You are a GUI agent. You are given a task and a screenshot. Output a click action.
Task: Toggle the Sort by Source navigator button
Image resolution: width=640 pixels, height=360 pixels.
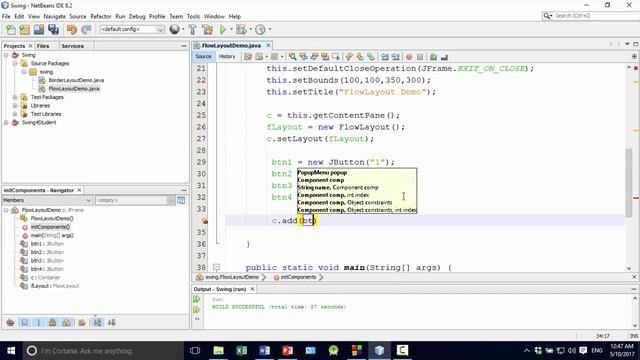tap(111, 322)
